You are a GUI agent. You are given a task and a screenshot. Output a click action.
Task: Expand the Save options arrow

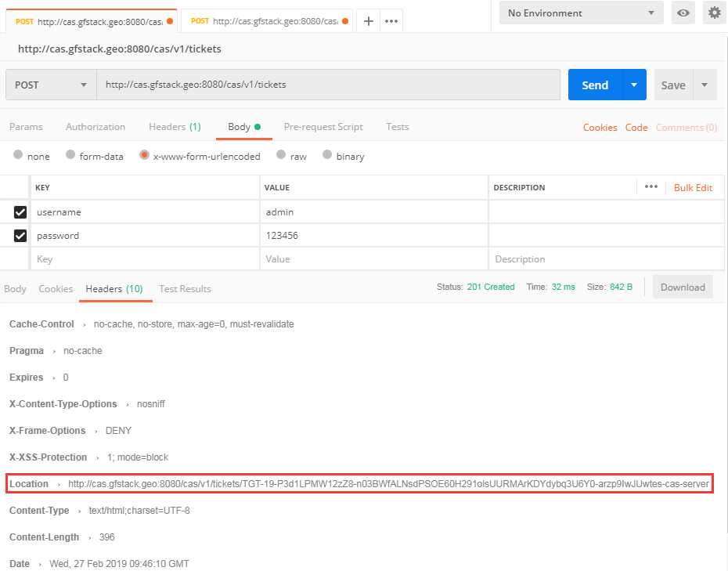(x=705, y=85)
